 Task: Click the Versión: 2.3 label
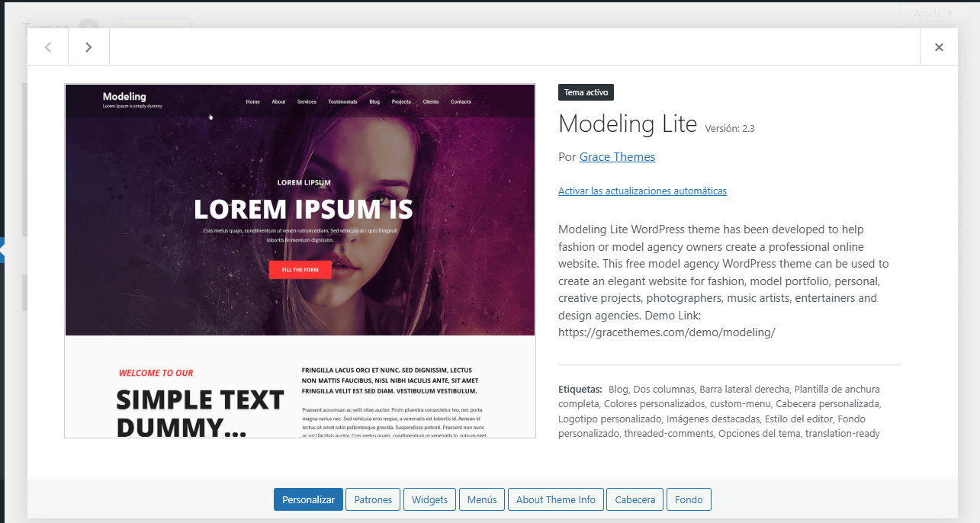[730, 129]
